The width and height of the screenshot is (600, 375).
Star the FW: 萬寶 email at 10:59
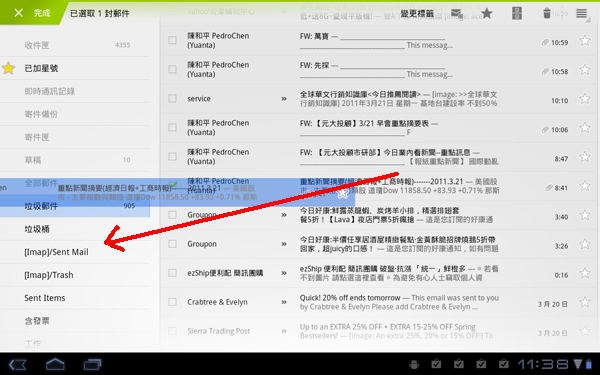click(x=584, y=40)
